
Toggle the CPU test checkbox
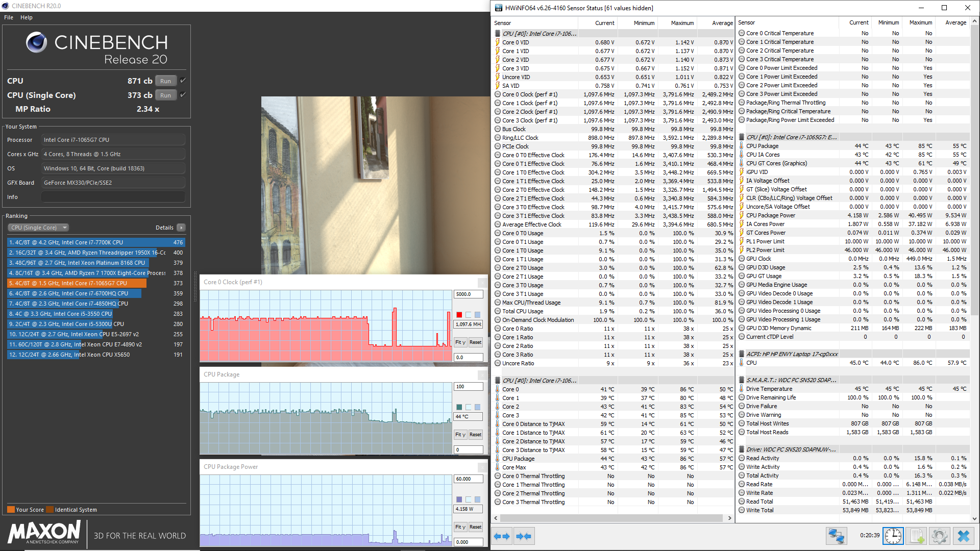183,81
